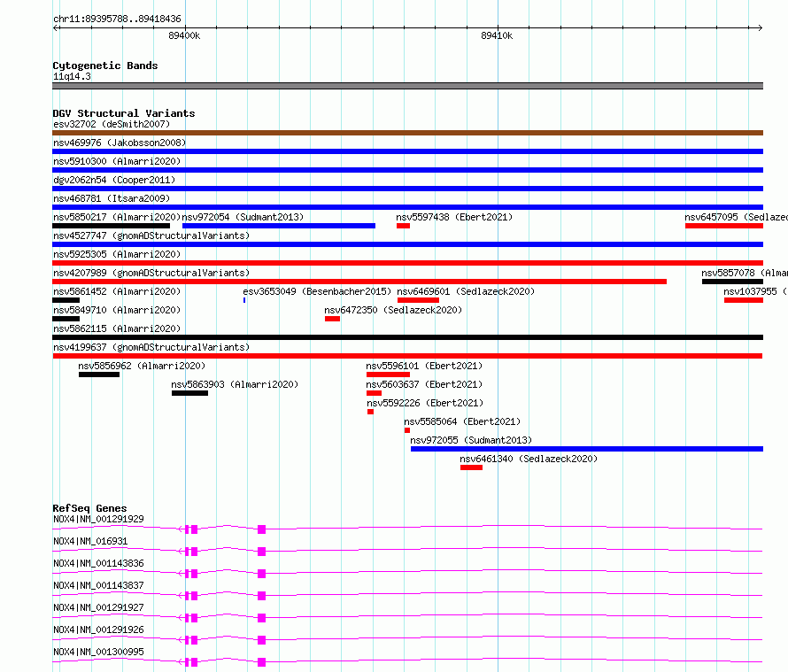Click the red bar of nsv6461340 (Sedlazeck2020)
Screen dimensions: 788x672
[x=471, y=467]
